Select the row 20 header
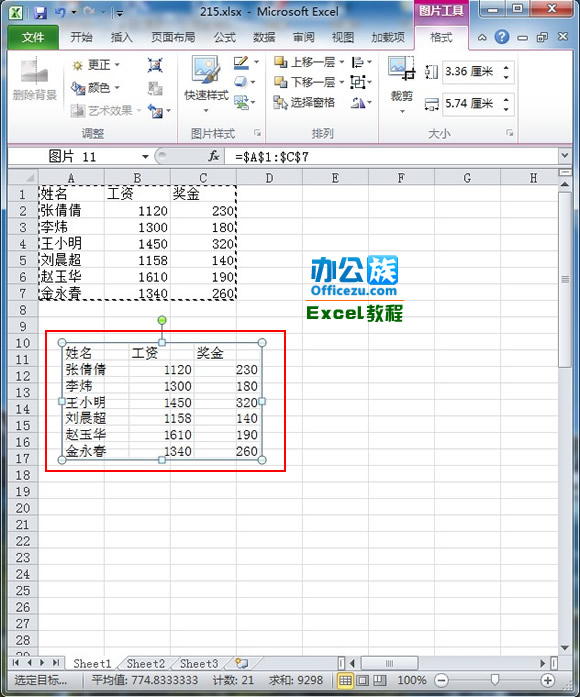The height and width of the screenshot is (697, 580). 23,508
